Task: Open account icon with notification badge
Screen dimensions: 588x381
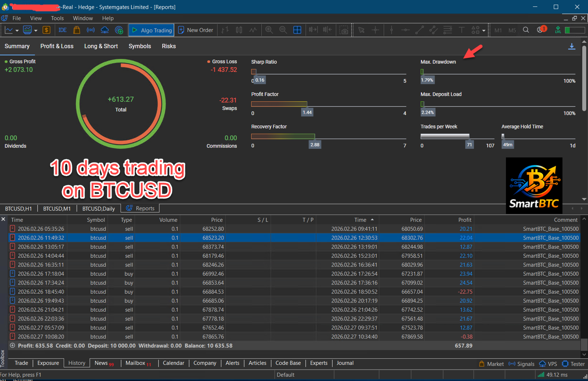Action: click(541, 30)
